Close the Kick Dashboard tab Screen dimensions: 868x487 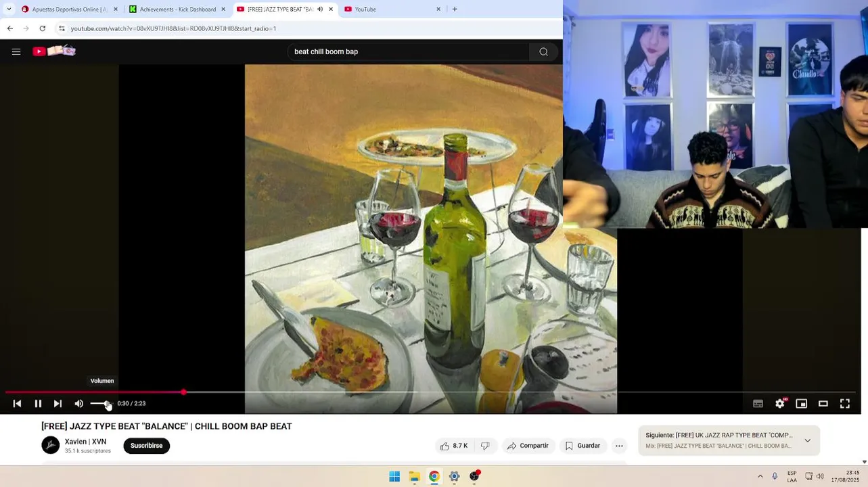(223, 9)
